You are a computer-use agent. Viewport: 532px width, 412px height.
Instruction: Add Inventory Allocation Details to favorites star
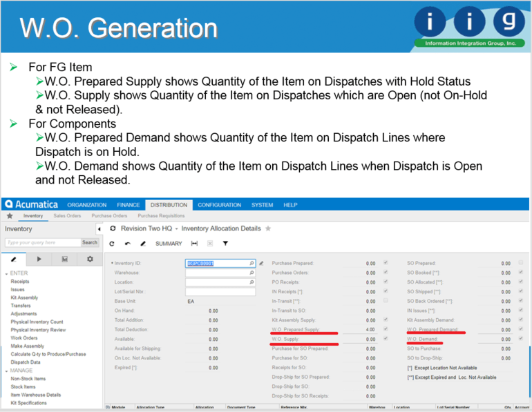[268, 228]
